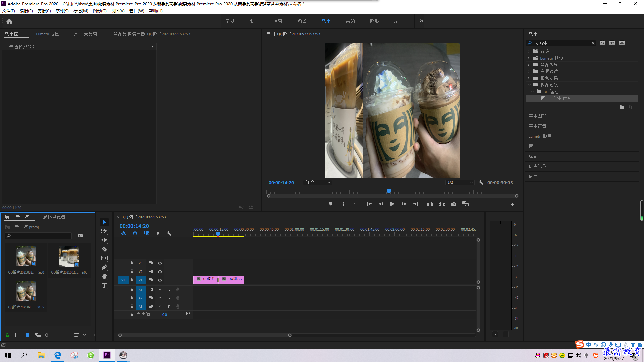Open program monitor button editor plus
The image size is (644, 362).
click(x=512, y=204)
